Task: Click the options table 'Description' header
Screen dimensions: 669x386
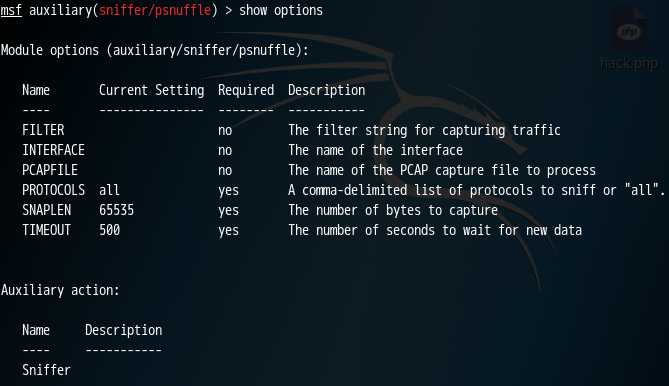Action: [326, 90]
